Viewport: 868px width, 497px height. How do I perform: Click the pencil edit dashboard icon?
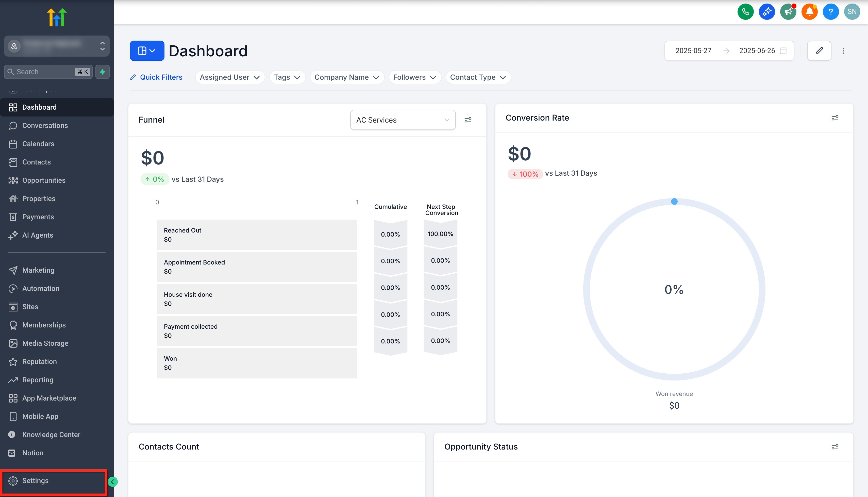coord(819,51)
